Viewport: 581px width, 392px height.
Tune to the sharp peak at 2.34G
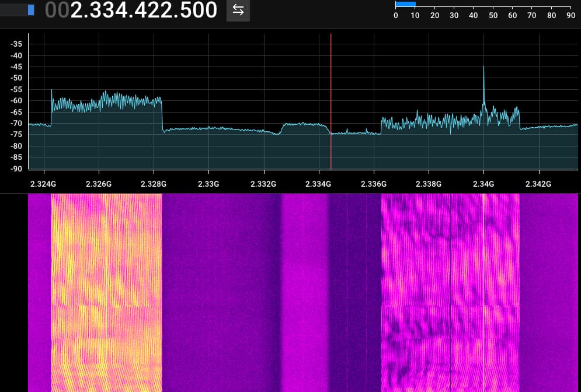[483, 86]
